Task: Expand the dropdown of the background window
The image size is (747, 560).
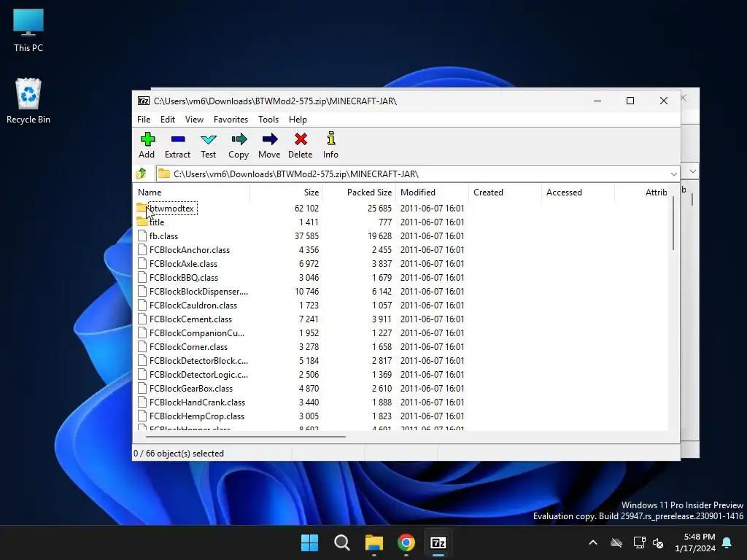Action: (x=693, y=171)
